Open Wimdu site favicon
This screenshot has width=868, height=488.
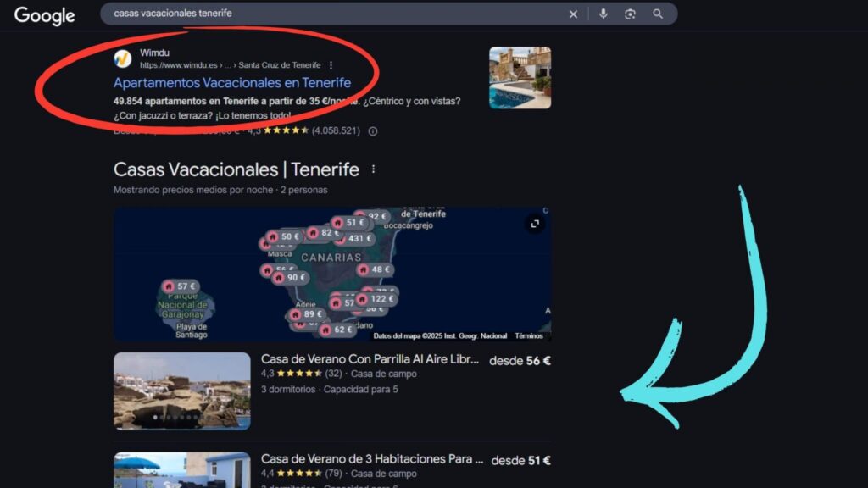123,58
